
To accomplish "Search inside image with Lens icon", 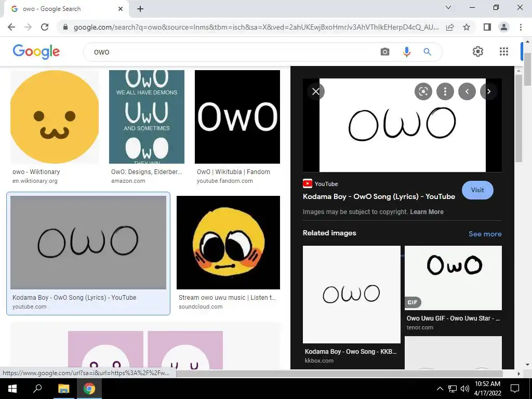I will [x=423, y=91].
